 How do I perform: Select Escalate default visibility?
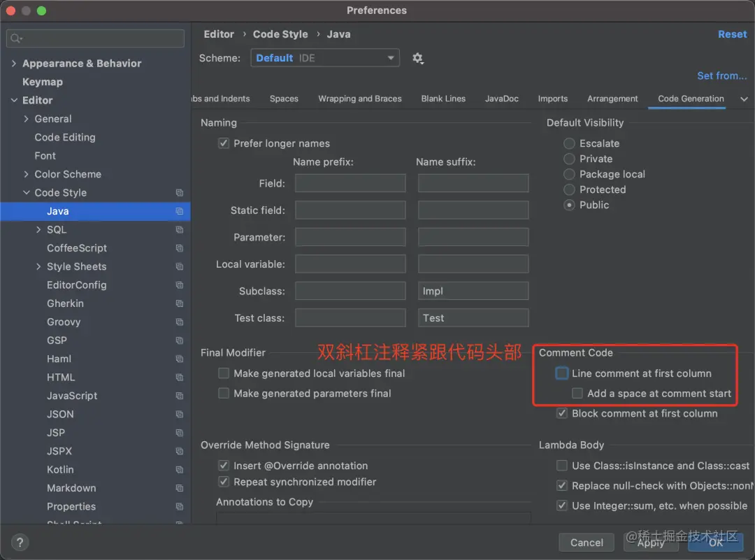coord(569,143)
